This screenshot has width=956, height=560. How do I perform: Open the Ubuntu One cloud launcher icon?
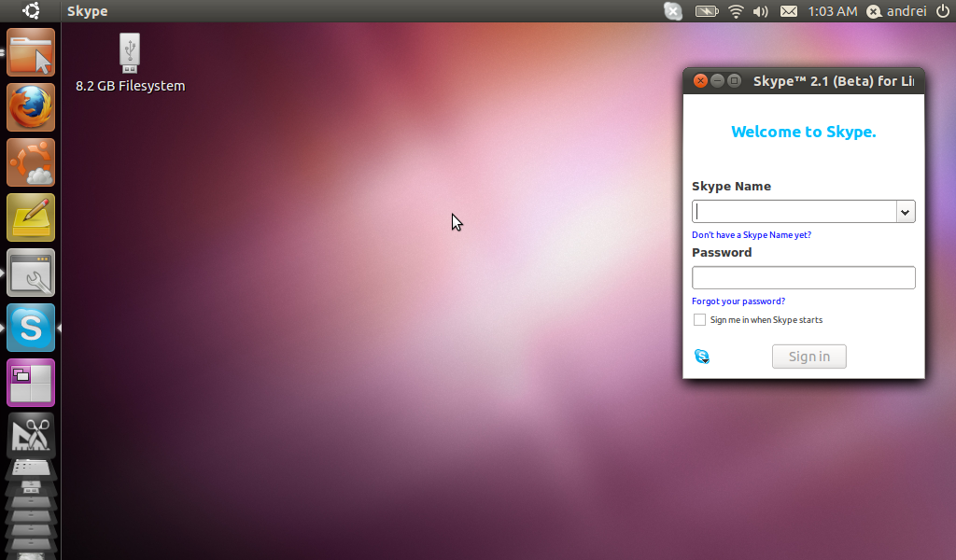click(31, 162)
